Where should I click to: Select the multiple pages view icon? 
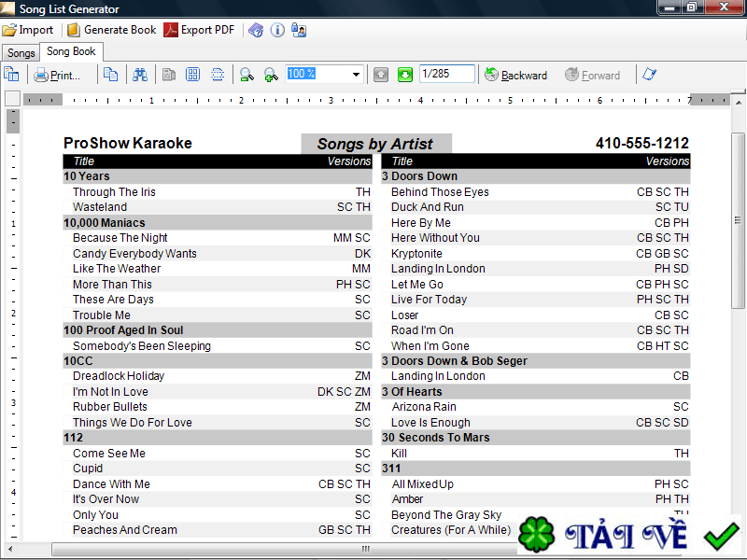coord(193,75)
